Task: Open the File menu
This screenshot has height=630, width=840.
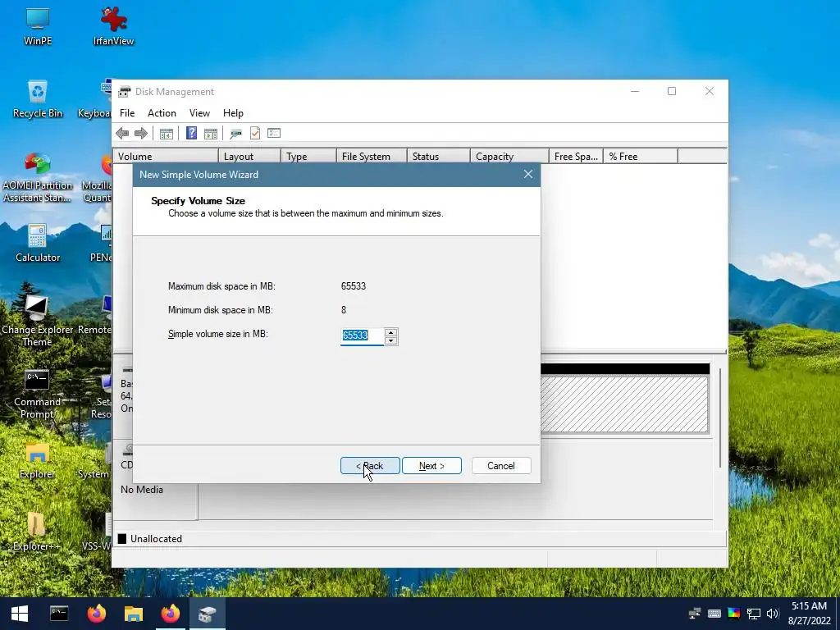Action: (127, 113)
